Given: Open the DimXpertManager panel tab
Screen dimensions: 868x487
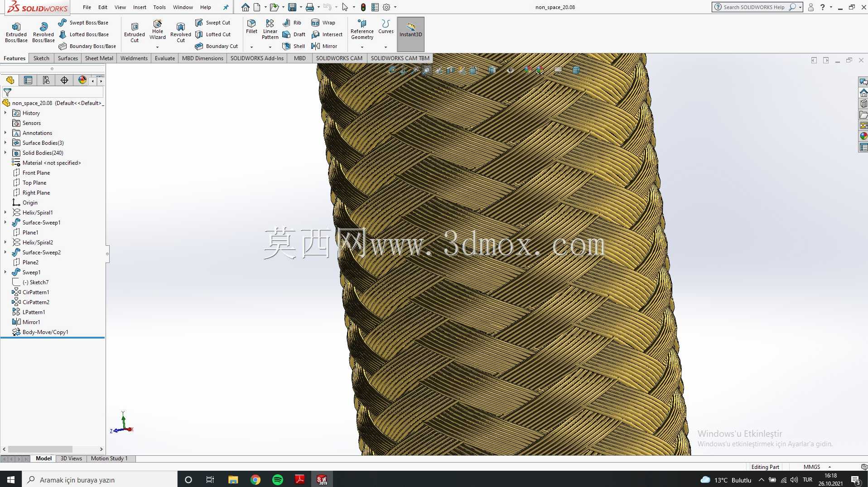Looking at the screenshot, I should (64, 80).
